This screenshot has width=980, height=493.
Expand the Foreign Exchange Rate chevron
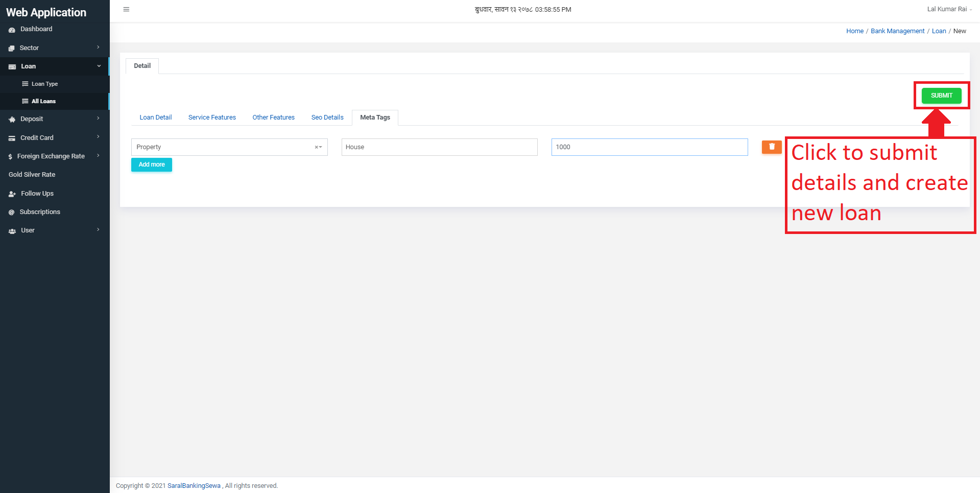99,155
